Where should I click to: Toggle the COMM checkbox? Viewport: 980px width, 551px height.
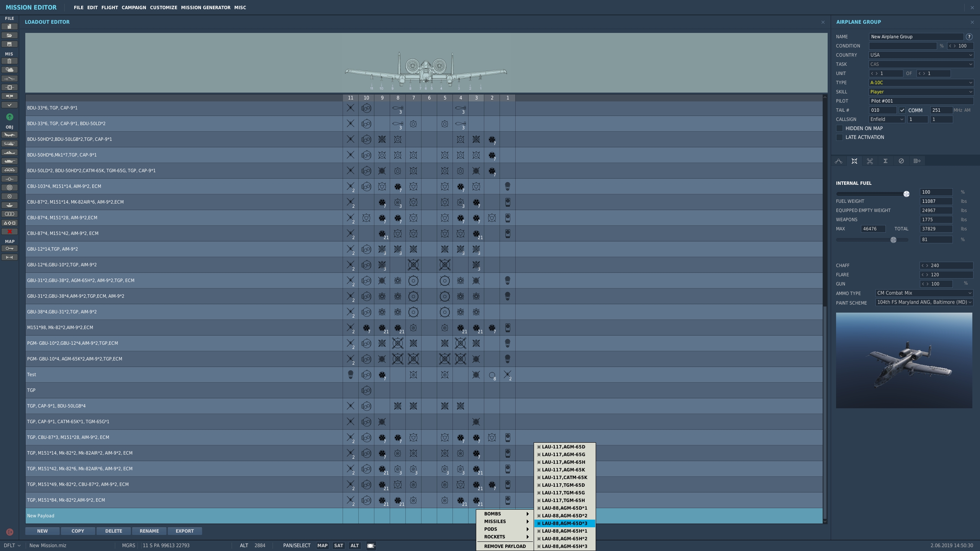point(902,110)
